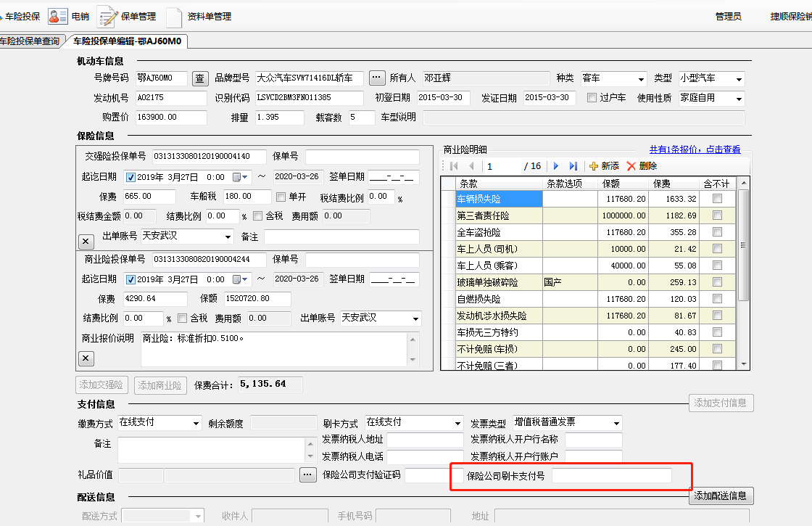Open the 共有1条报价，点击查看 link

(x=695, y=149)
